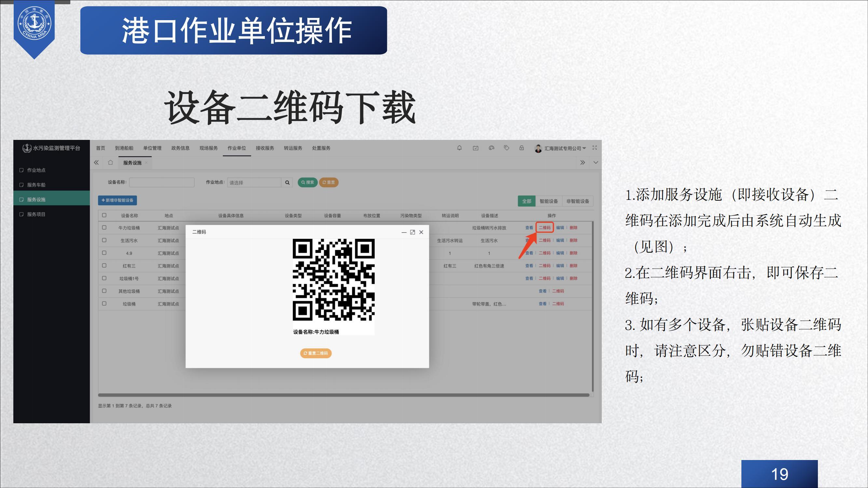Screen dimensions: 868x488
Task: Check the last 垃圾桶 row checkbox
Action: coord(104,304)
